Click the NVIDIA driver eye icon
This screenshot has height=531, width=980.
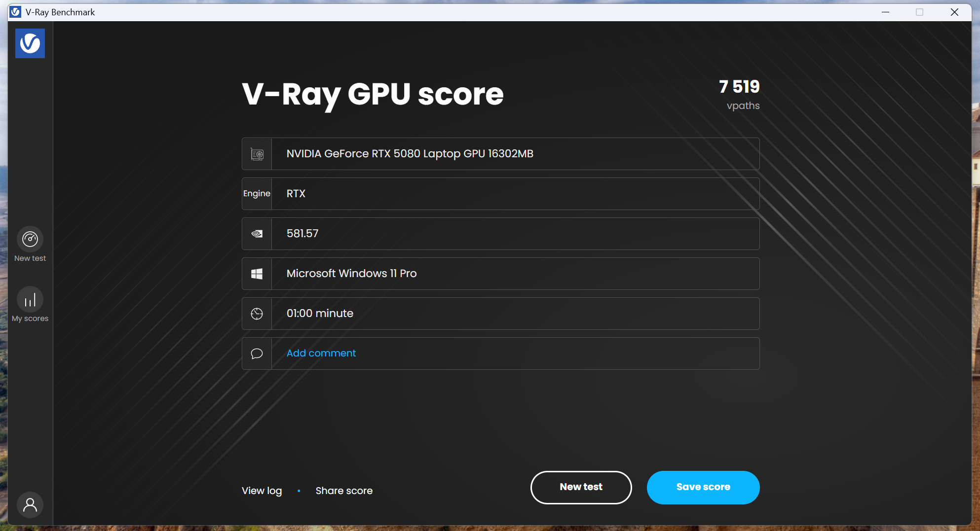(x=257, y=234)
